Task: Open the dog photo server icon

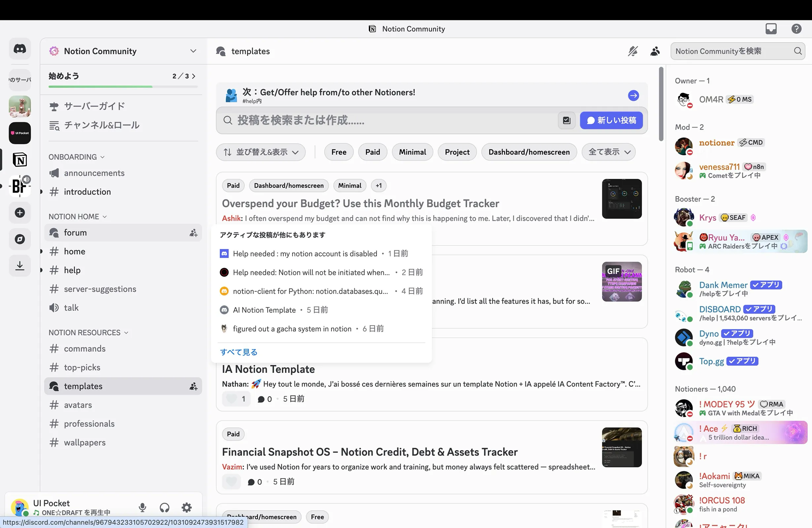Action: (20, 106)
